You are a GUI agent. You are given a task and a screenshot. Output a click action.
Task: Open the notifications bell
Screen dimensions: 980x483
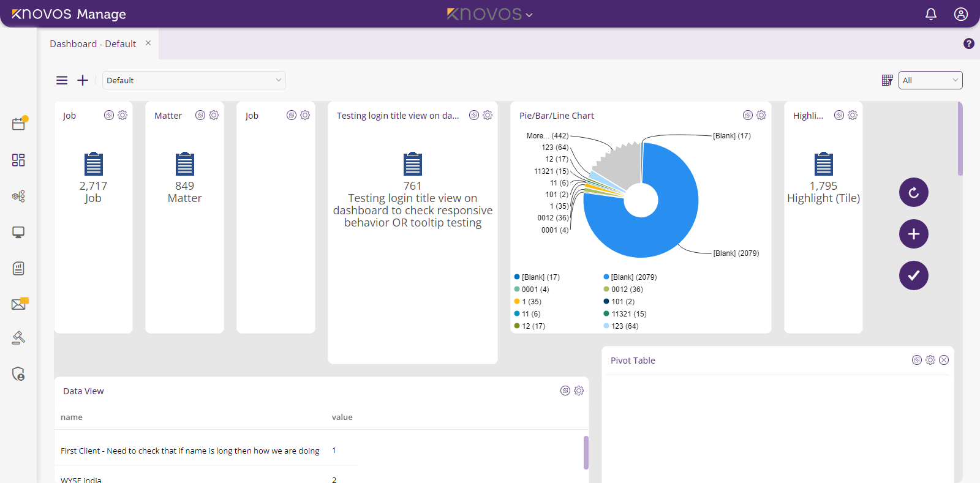point(931,14)
